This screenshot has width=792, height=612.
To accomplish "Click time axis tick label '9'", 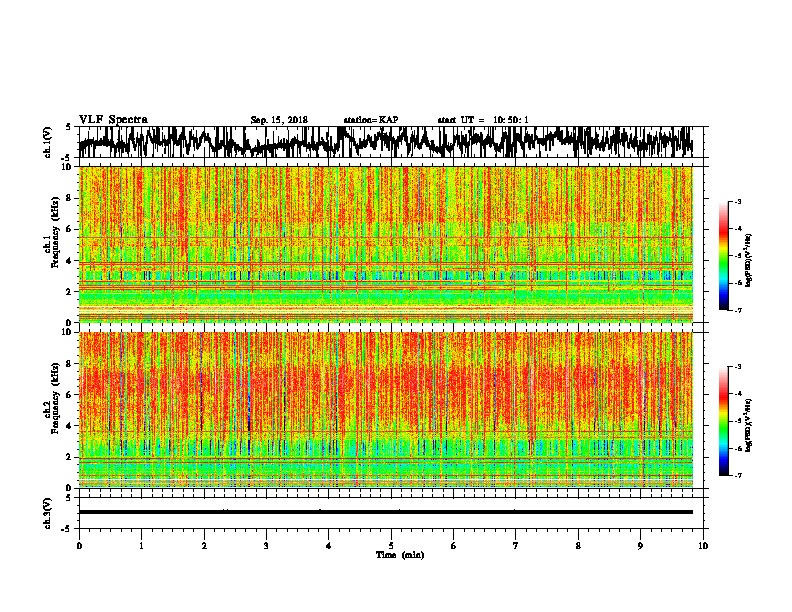I will 640,546.
